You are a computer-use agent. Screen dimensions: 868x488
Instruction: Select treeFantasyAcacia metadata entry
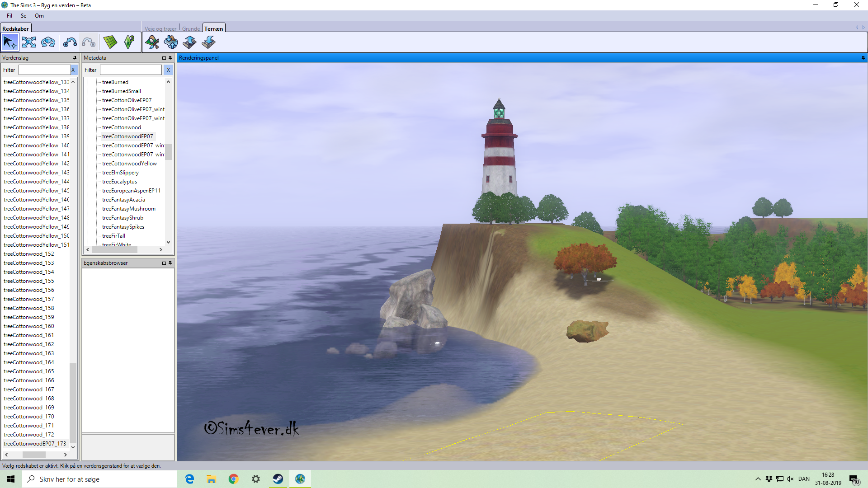[123, 200]
